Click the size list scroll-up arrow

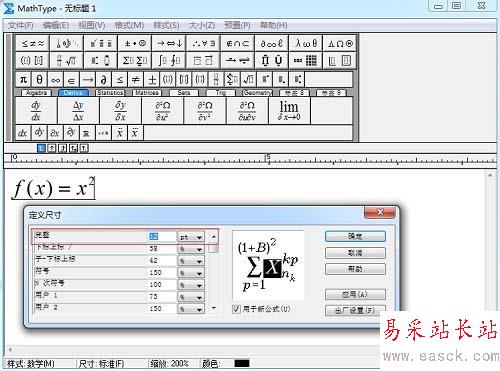coord(214,237)
